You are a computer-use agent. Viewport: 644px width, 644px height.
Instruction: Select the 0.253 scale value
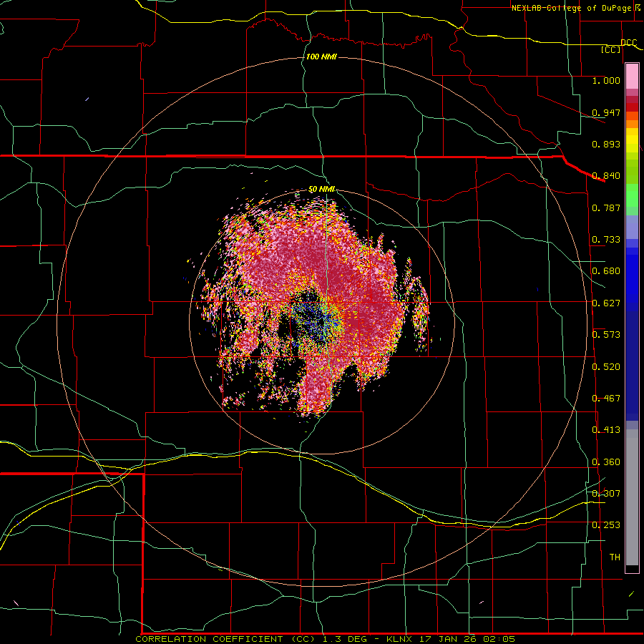[606, 525]
